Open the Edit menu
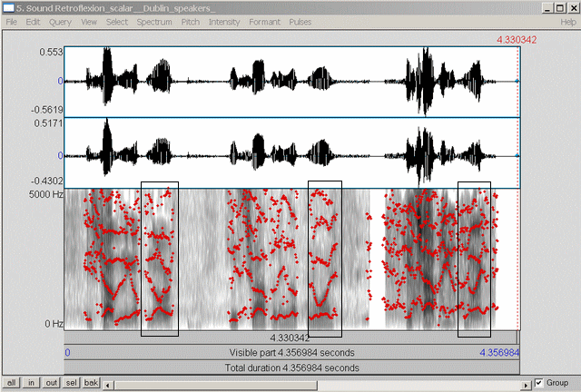Image resolution: width=581 pixels, height=392 pixels. click(34, 21)
